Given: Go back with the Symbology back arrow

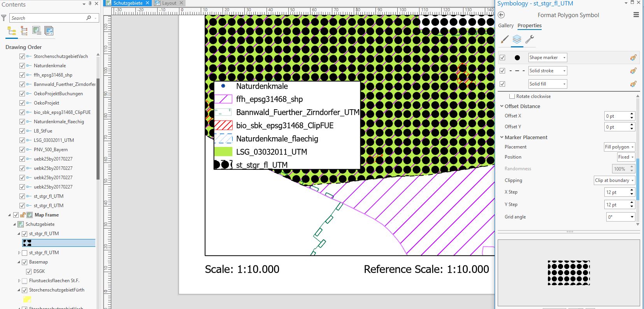Looking at the screenshot, I should pyautogui.click(x=502, y=15).
